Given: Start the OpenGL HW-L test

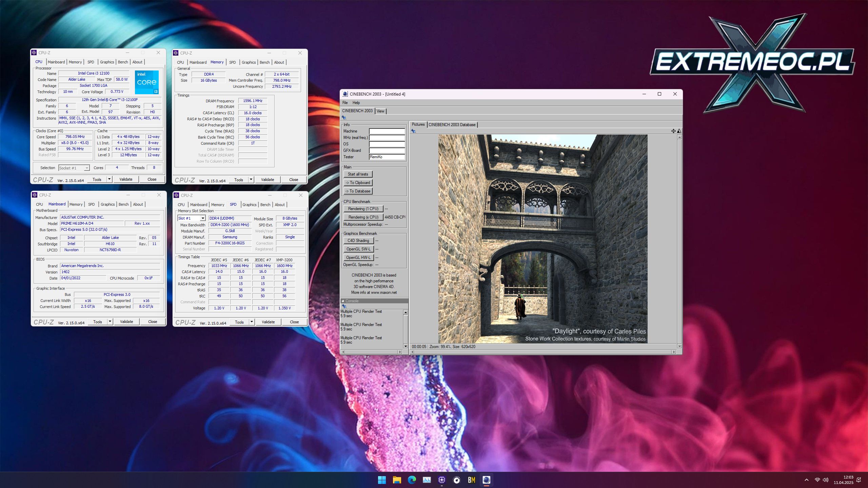Looking at the screenshot, I should (358, 258).
